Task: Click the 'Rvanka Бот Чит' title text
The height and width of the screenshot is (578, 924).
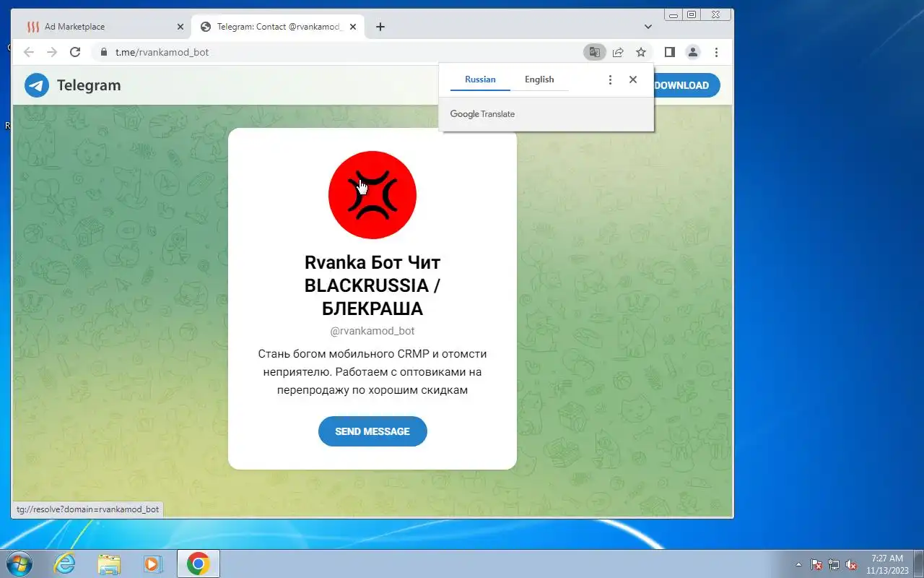Action: tap(372, 285)
